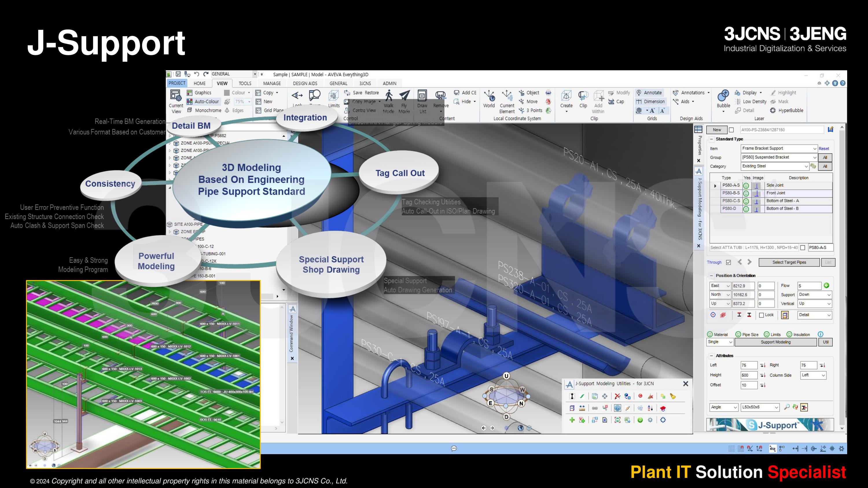Click the Undo arrow icon
868x488 pixels.
pos(196,74)
